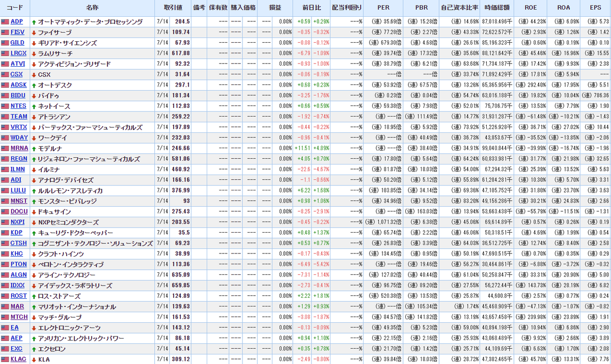The width and height of the screenshot is (611, 364).
Task: Click the US flag icon beside REGN
Action: point(5,159)
